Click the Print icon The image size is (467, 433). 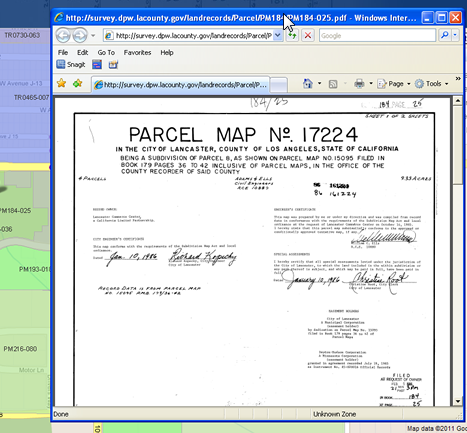tap(359, 83)
